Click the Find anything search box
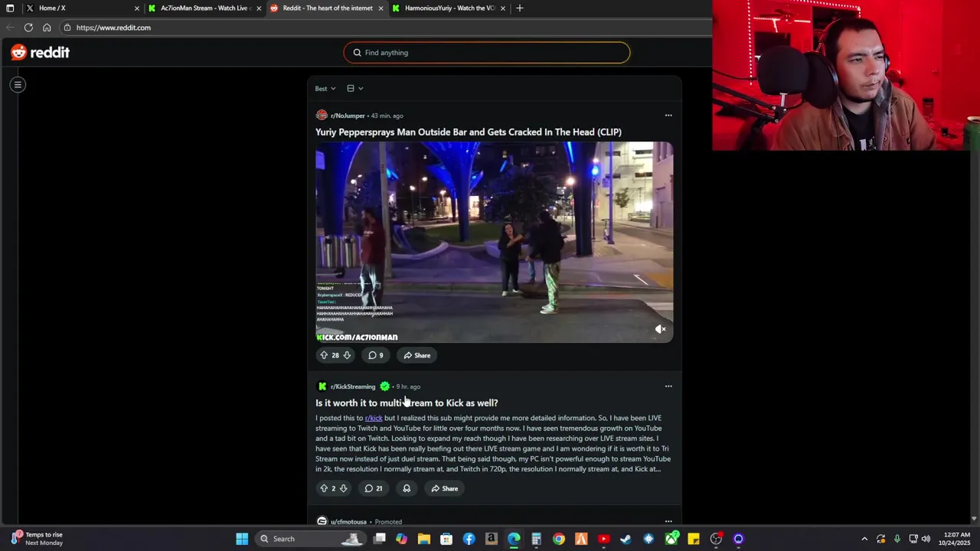 pyautogui.click(x=487, y=53)
